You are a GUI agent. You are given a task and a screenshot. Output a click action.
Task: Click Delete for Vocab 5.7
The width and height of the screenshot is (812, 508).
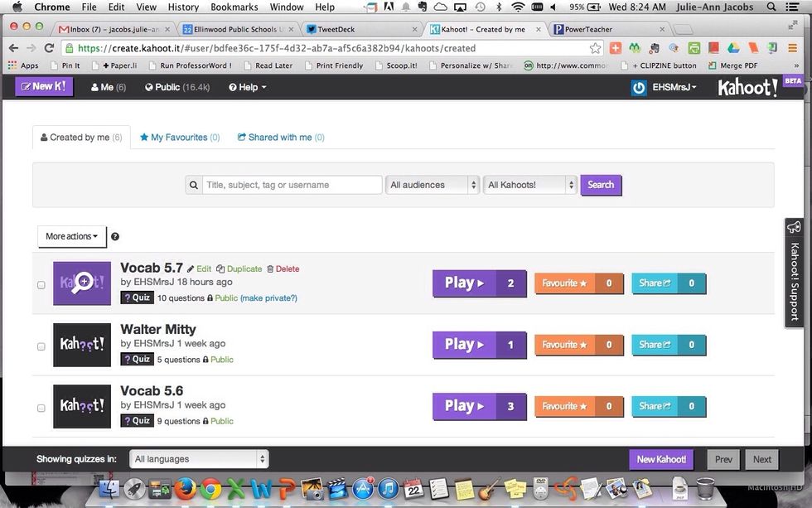tap(283, 269)
